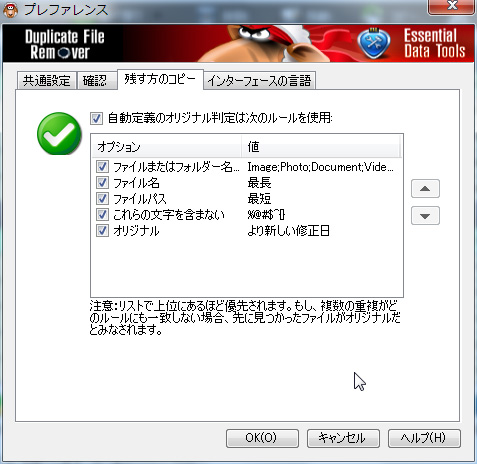Click the OK(O) button

pyautogui.click(x=262, y=438)
